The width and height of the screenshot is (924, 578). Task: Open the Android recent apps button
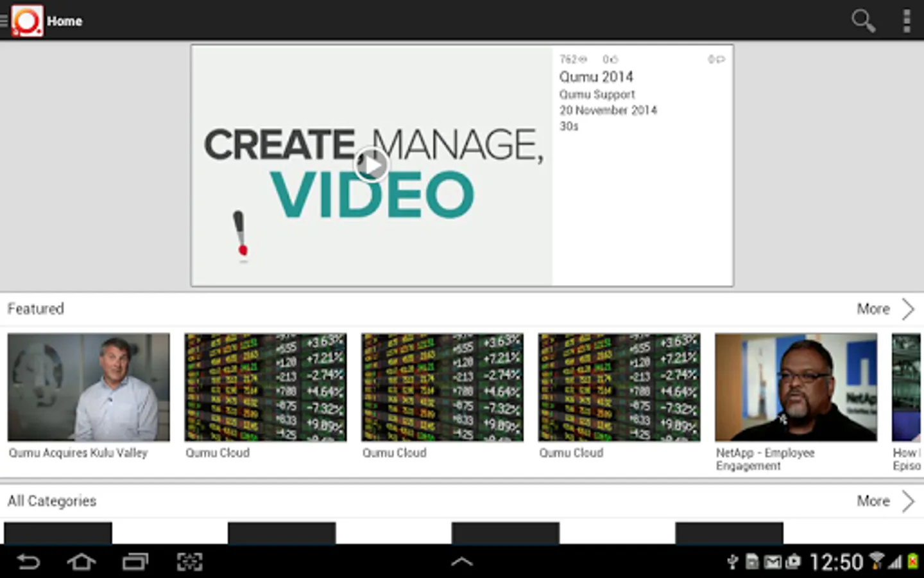click(x=135, y=562)
